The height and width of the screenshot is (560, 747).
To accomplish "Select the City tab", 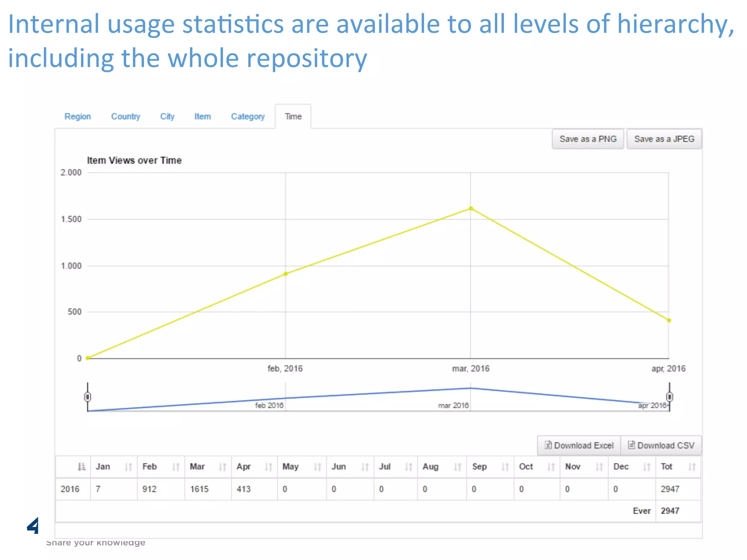I will pos(167,117).
